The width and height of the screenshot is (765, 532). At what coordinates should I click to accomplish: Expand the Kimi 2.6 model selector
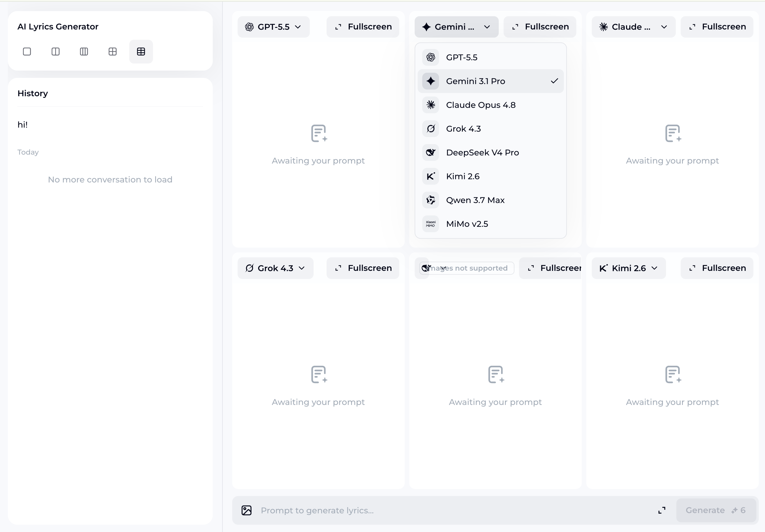[629, 268]
